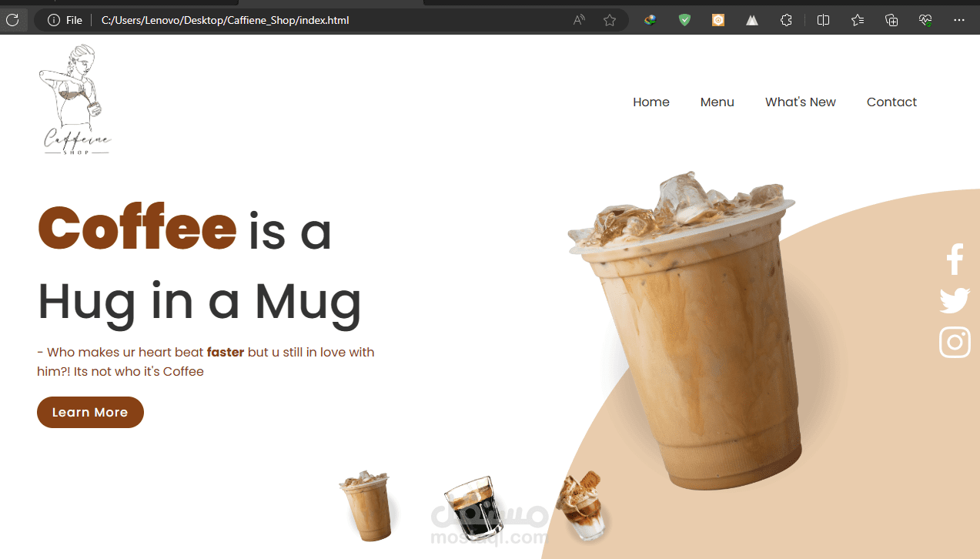The image size is (980, 559).
Task: Open the What's New nav link
Action: click(x=801, y=102)
